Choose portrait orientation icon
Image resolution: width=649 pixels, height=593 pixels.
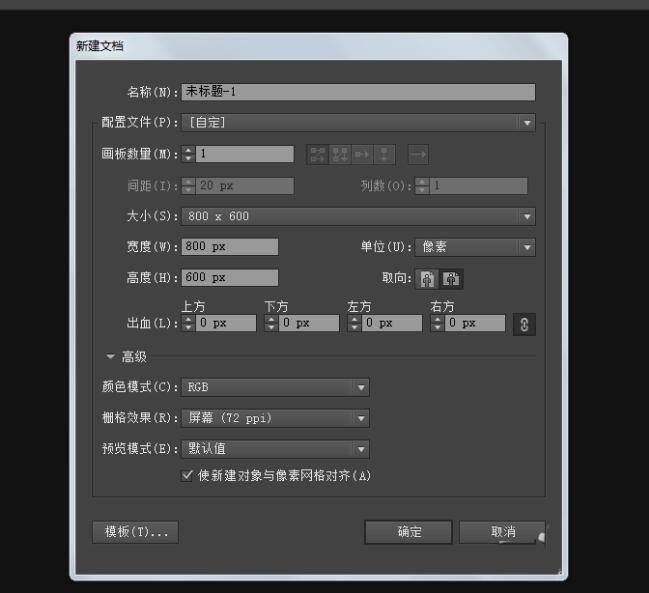[427, 279]
